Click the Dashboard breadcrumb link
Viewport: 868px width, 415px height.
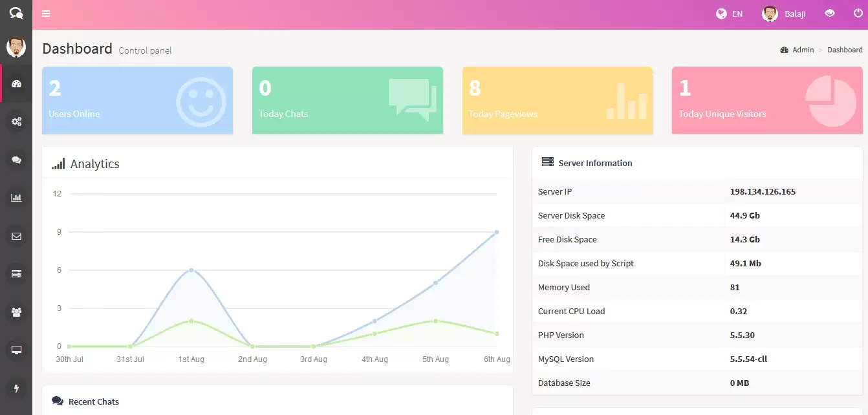845,50
